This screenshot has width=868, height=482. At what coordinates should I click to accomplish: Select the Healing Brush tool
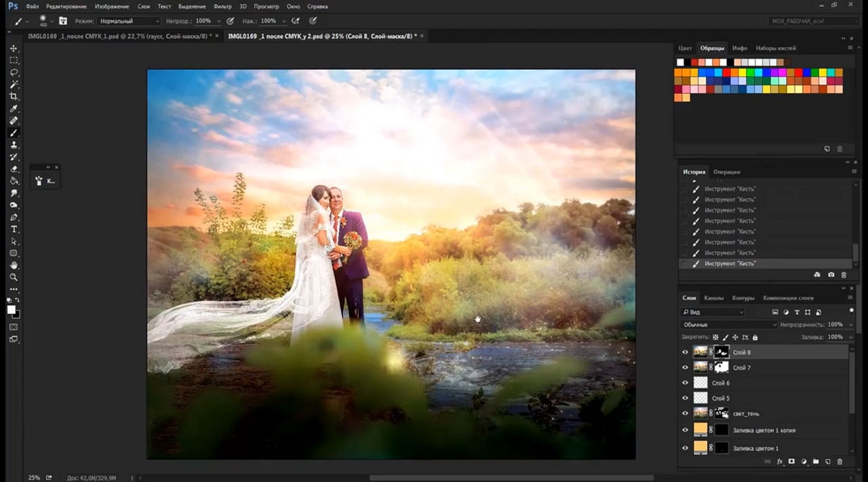[x=14, y=121]
